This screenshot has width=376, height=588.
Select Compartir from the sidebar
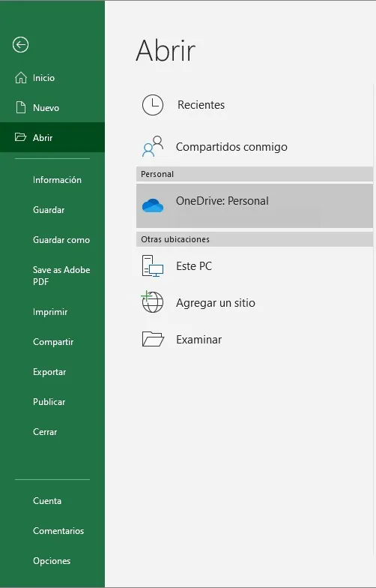[x=52, y=342]
